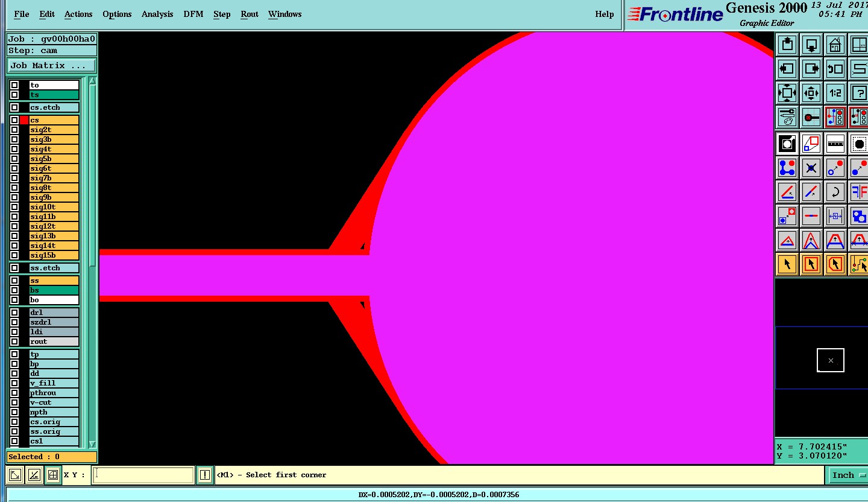Click the first traffic light net icon

[835, 117]
